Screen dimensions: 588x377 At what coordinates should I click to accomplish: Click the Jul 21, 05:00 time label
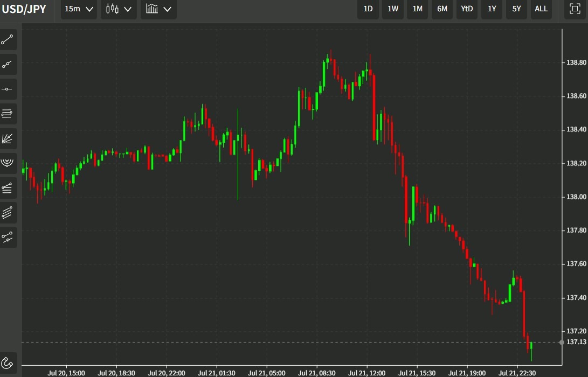tap(267, 373)
